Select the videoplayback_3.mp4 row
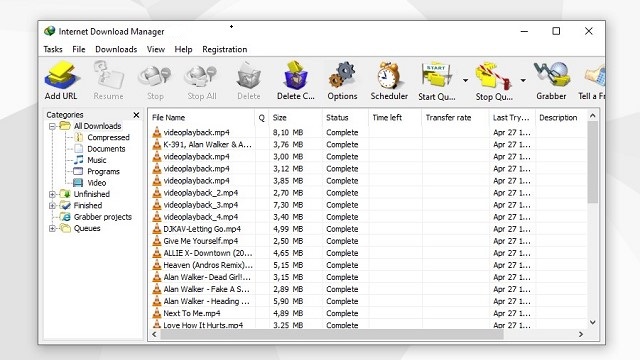This screenshot has width=640, height=360. 368,205
